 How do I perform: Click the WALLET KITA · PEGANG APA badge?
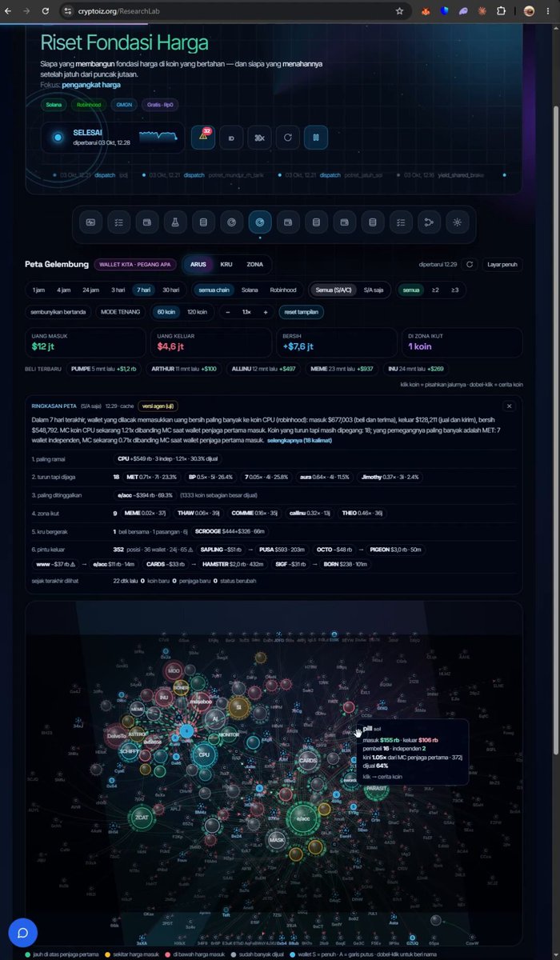pos(134,264)
